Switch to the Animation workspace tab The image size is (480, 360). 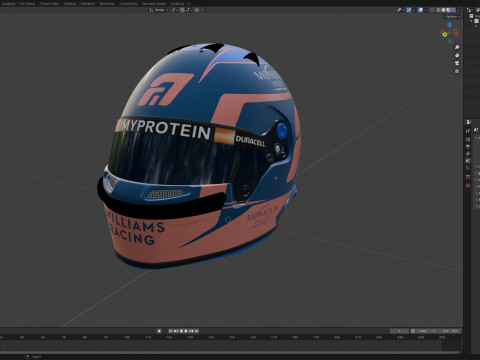(x=87, y=4)
